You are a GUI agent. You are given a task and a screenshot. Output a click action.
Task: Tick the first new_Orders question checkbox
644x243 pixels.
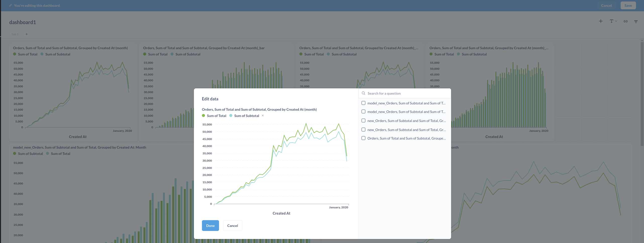point(363,120)
